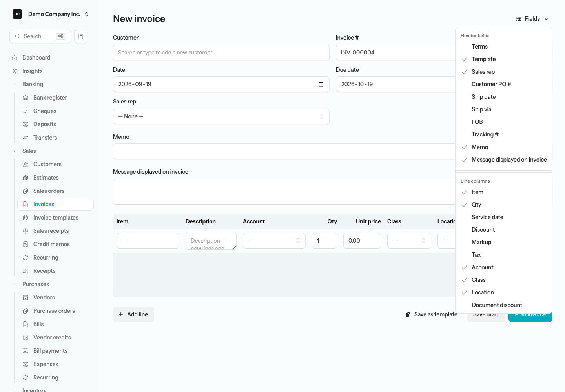Hide the Location line column

tap(504, 292)
